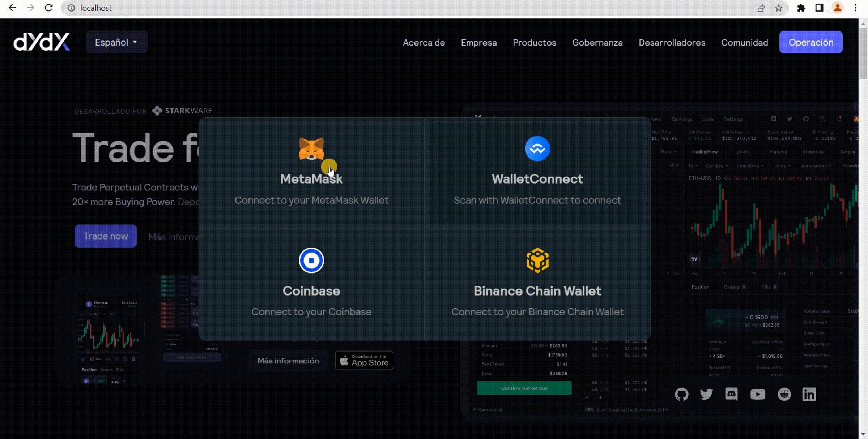The width and height of the screenshot is (868, 439).
Task: Click the Coinbase wallet icon
Action: coord(311,260)
